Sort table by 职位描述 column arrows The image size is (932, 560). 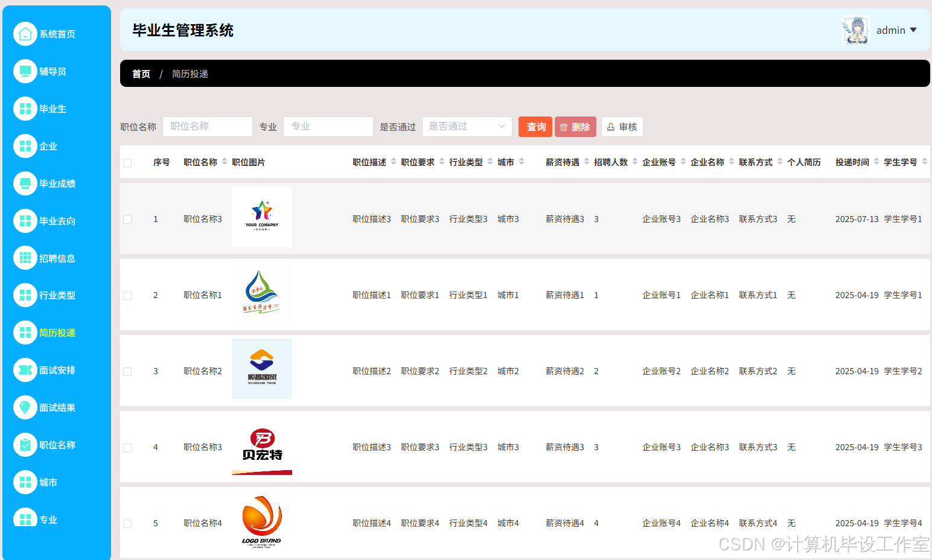(394, 162)
